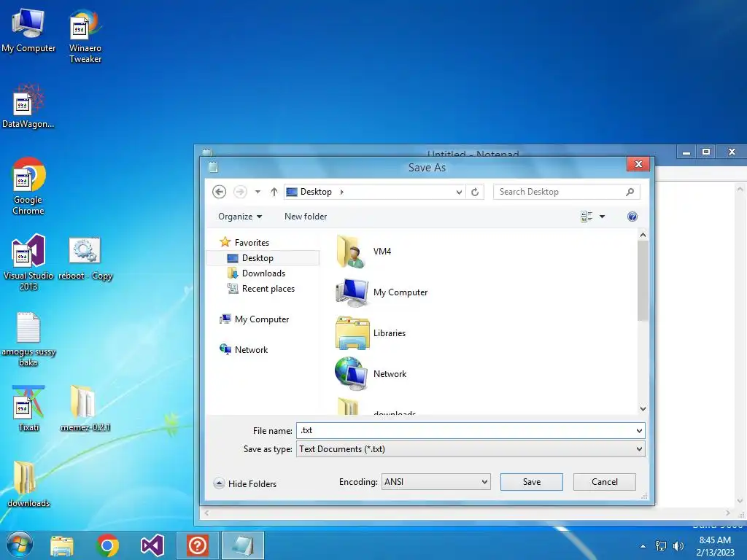Close the Save As dialog

(x=638, y=164)
